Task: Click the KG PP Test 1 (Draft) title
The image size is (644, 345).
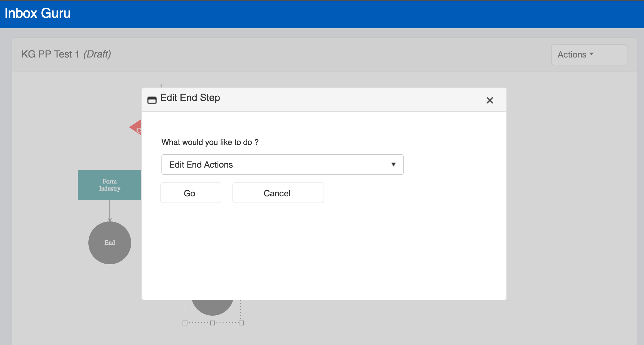Action: tap(66, 54)
